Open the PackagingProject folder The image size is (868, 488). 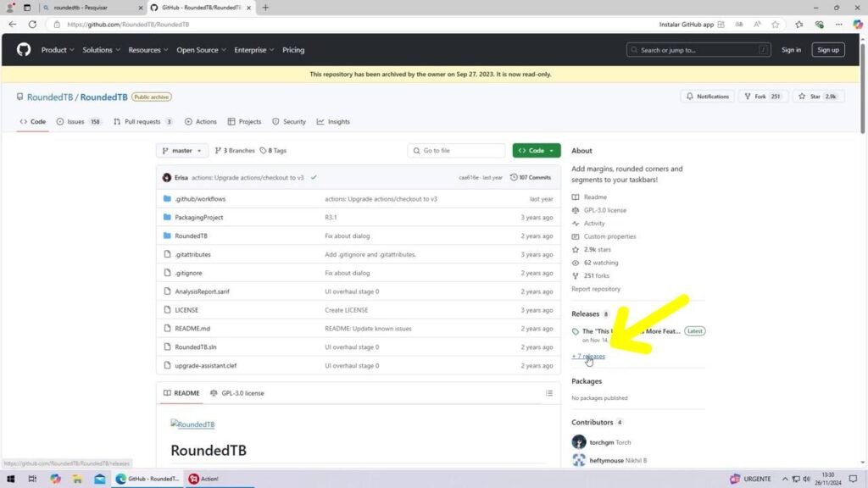pos(198,218)
